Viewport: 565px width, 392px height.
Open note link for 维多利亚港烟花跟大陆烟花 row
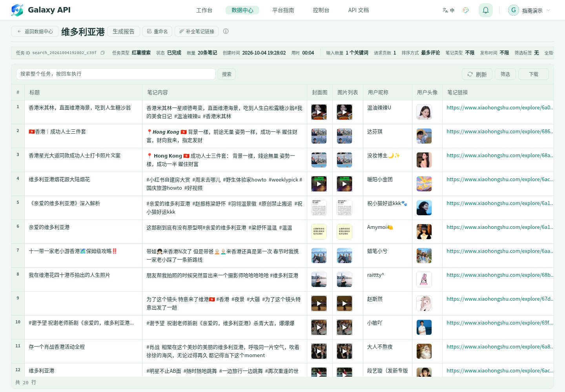[500, 180]
